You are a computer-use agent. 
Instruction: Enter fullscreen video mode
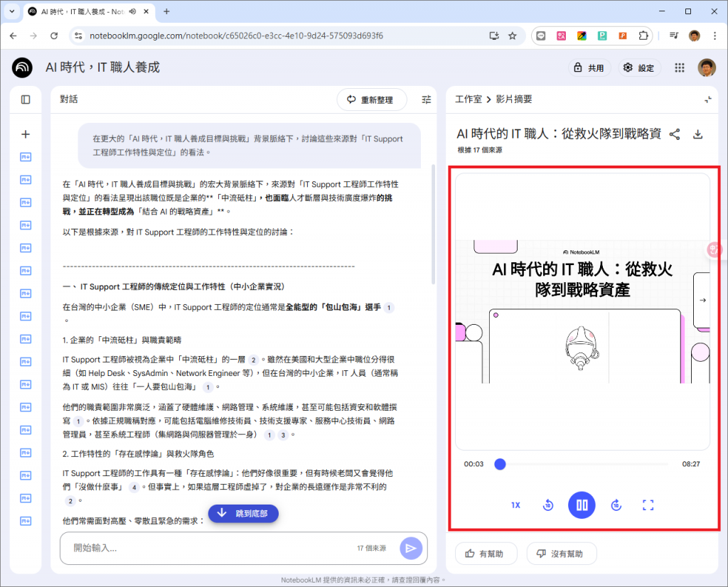pos(648,505)
